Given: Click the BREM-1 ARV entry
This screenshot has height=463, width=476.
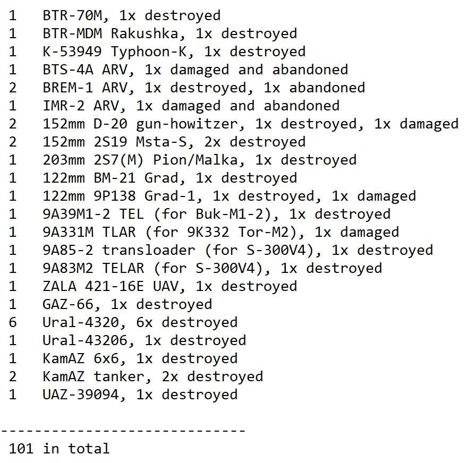Looking at the screenshot, I should [203, 88].
